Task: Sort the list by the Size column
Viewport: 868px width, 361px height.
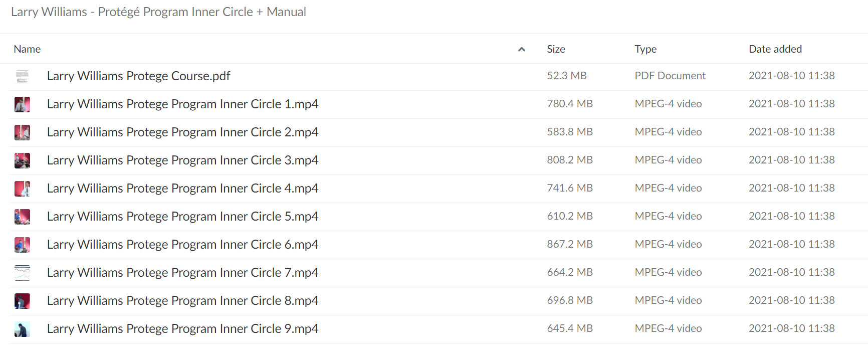Action: [x=556, y=49]
